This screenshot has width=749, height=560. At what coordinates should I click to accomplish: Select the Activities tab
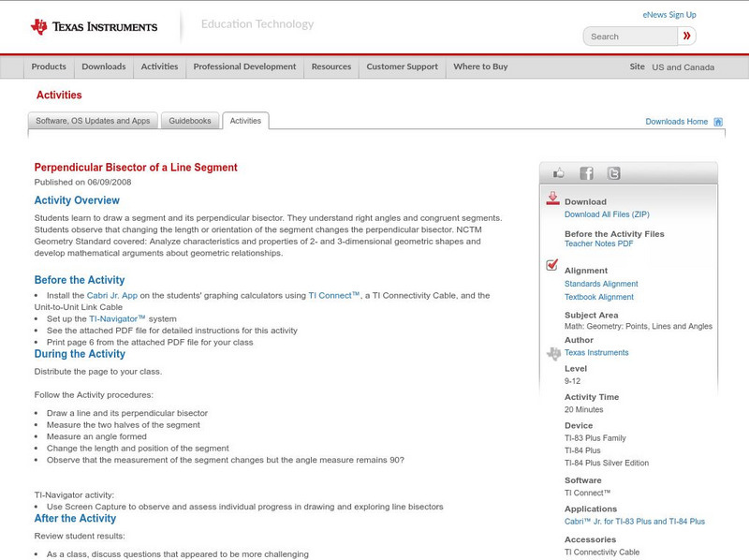coord(245,121)
